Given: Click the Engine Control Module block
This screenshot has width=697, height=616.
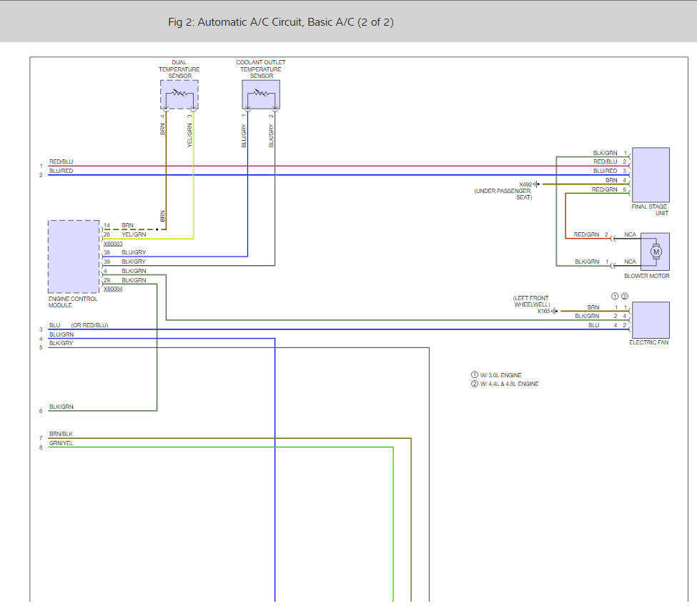Looking at the screenshot, I should (74, 257).
